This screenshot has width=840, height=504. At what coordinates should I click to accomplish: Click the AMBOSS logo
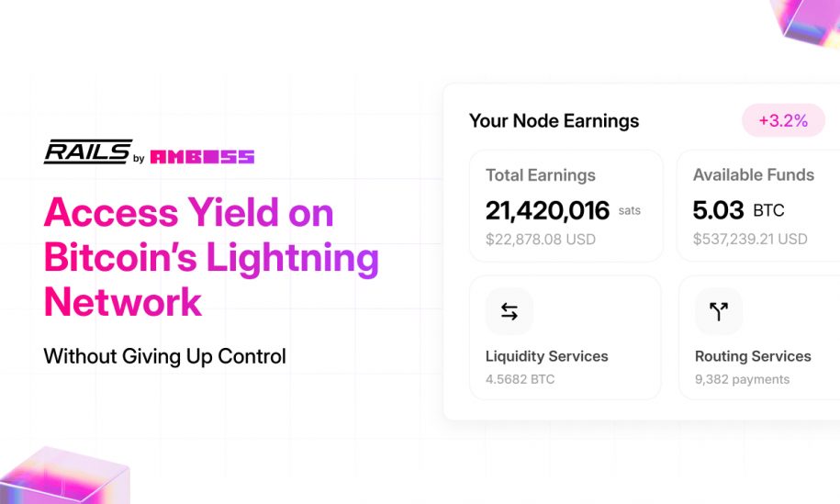tap(202, 157)
